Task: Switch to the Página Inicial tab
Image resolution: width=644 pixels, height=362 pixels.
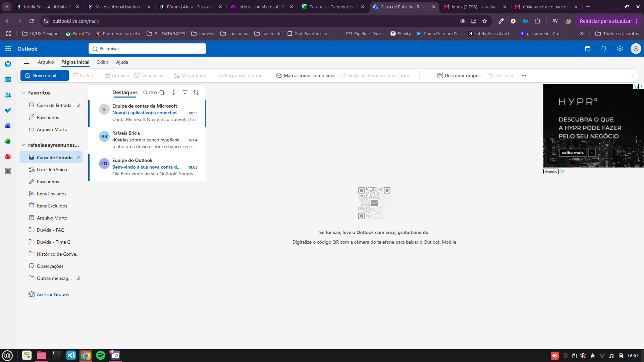Action: (75, 62)
